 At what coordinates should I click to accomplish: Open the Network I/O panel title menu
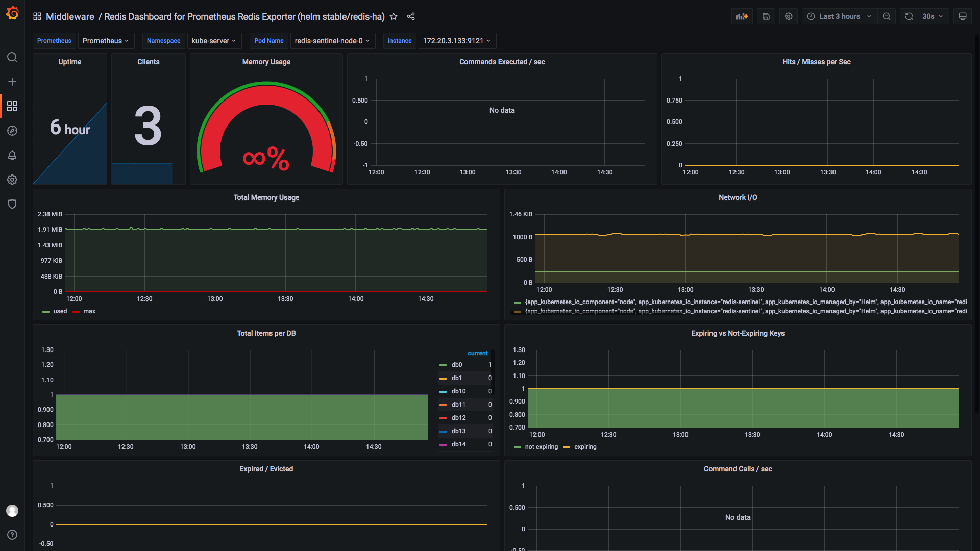(x=738, y=197)
